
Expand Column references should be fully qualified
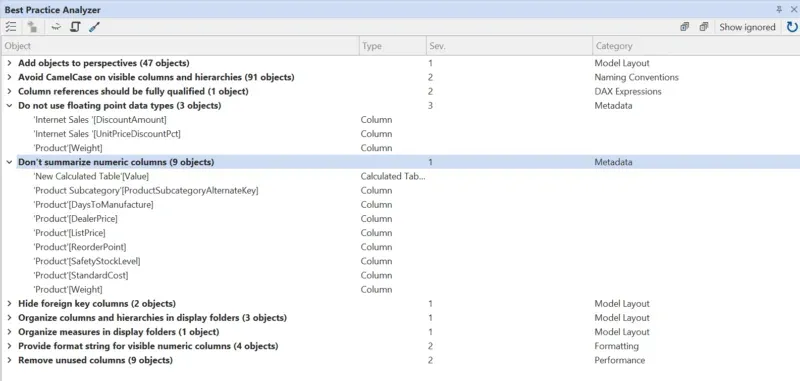point(9,92)
